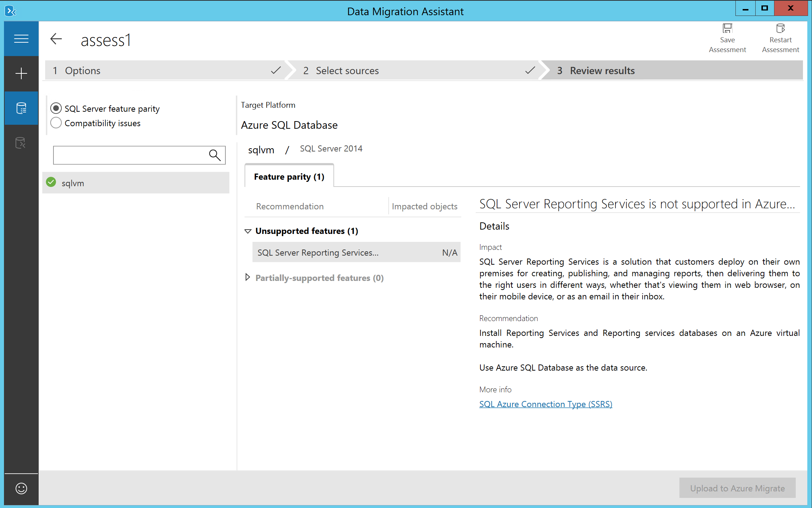Open the Migrations database icon in sidebar
This screenshot has width=812, height=508.
(x=21, y=143)
